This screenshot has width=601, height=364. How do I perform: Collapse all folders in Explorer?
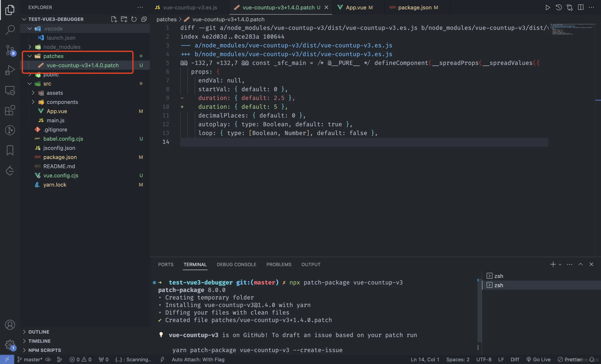click(144, 19)
